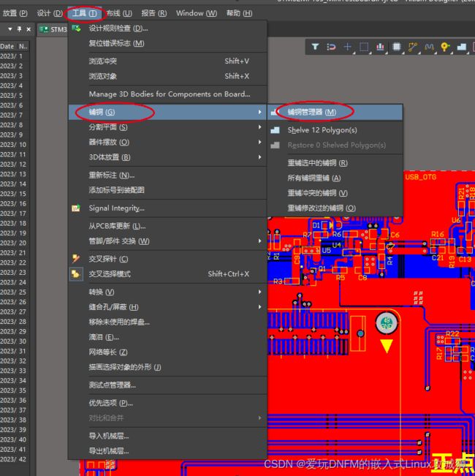Choose Shelve 12 Polygon(s)
475x476 pixels.
click(335, 130)
